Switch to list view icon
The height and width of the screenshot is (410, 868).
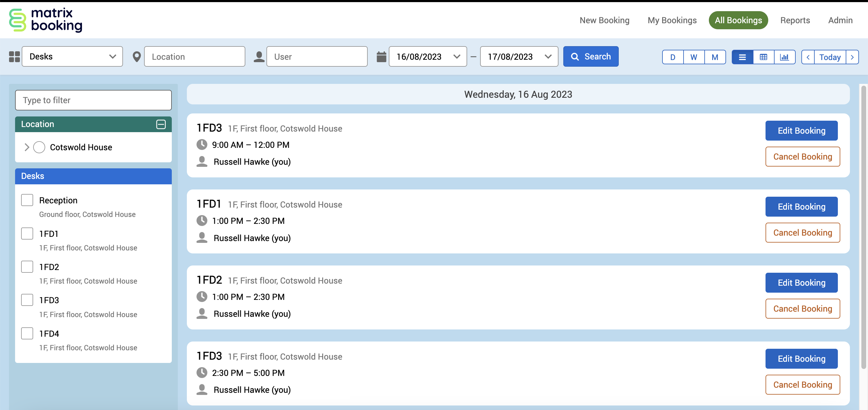[742, 57]
